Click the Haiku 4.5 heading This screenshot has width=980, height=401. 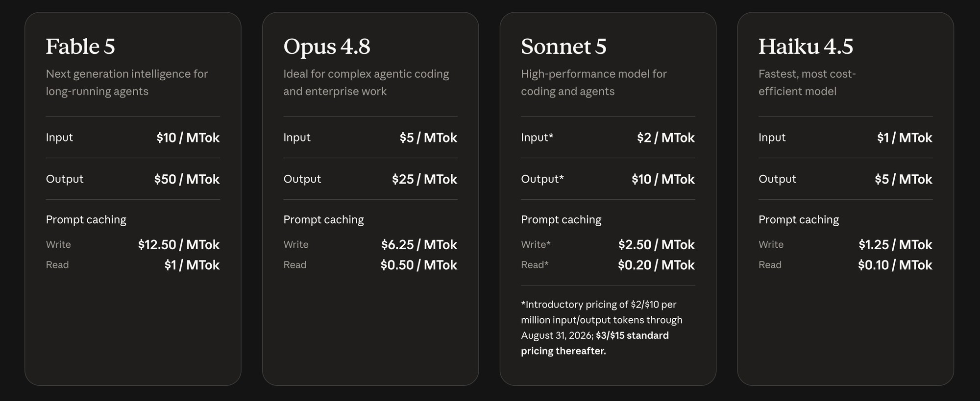coord(806,47)
